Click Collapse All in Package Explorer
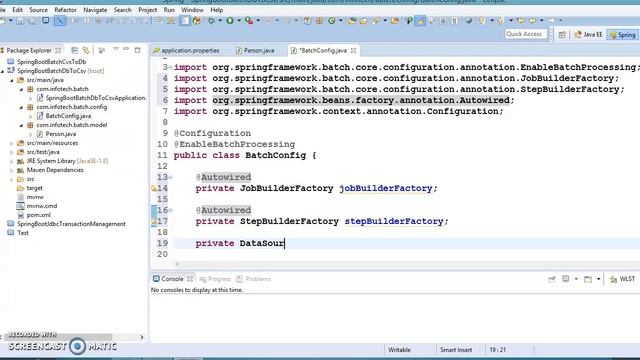Viewport: 640px width, 360px height. pyautogui.click(x=74, y=50)
